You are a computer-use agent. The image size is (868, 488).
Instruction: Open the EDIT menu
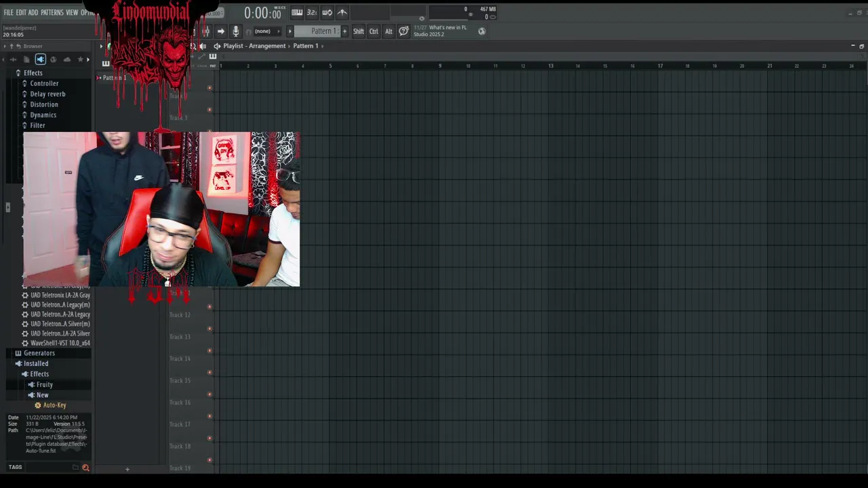21,13
